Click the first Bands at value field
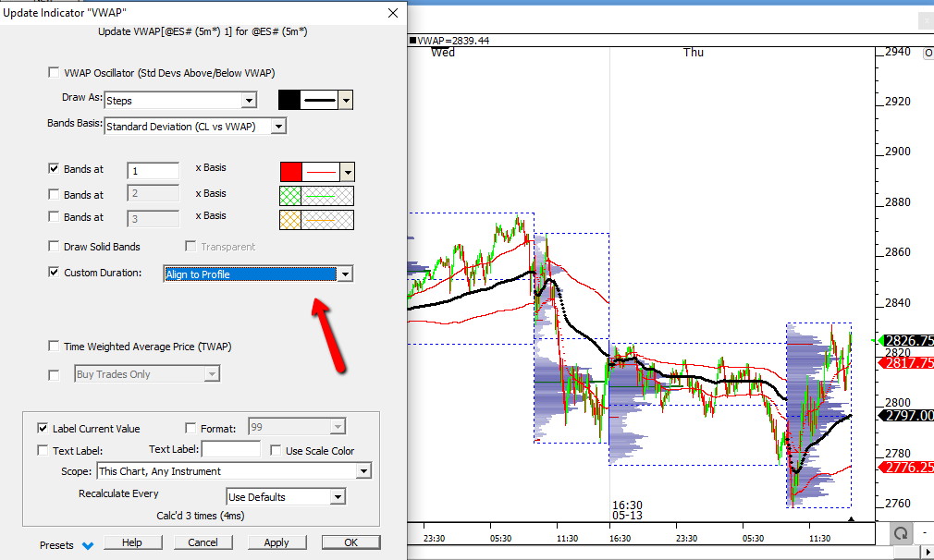 pos(153,171)
